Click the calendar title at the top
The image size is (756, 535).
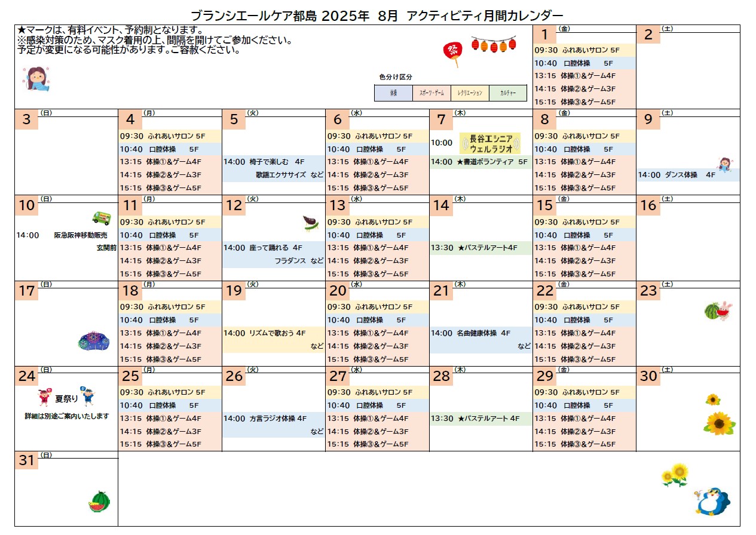[x=377, y=16]
